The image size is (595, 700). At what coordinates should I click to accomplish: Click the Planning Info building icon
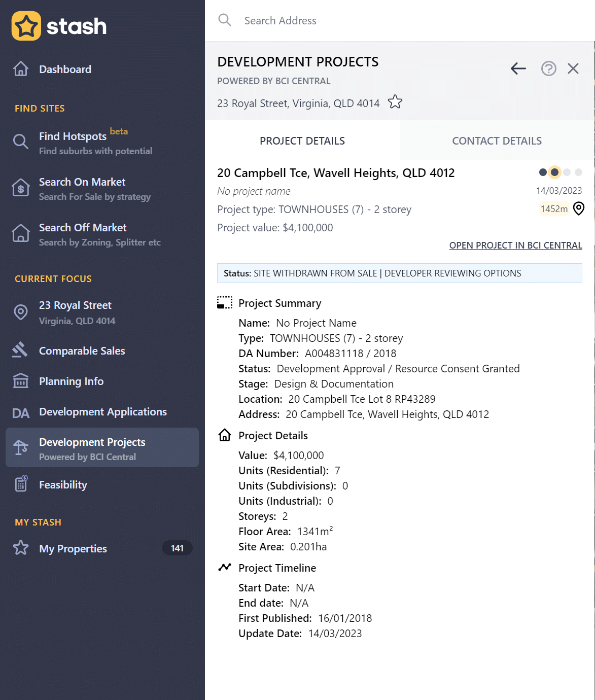21,380
